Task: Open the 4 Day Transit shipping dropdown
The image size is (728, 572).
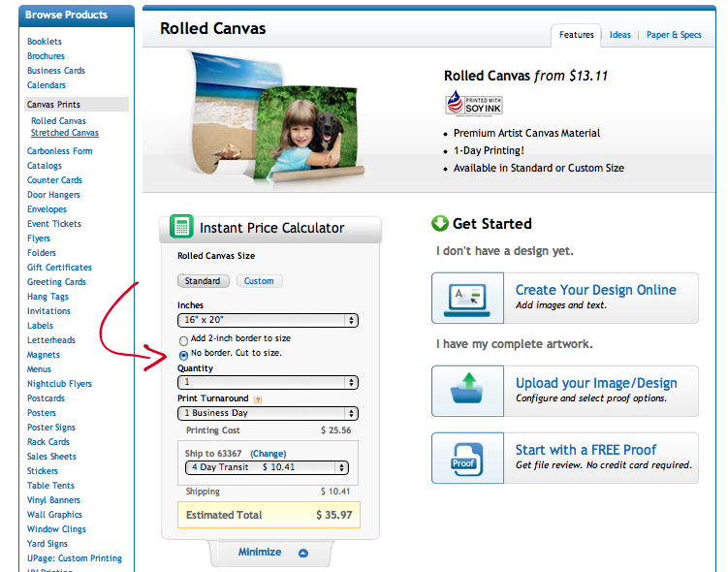Action: coord(267,467)
